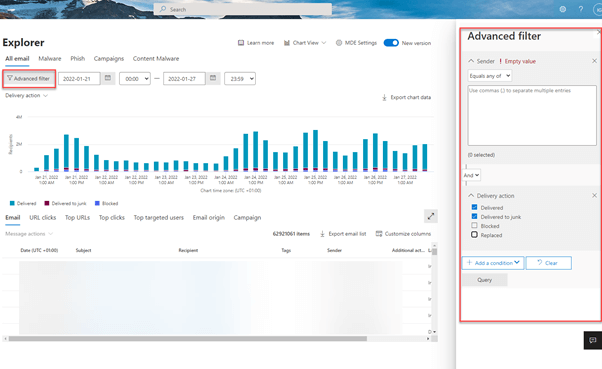
Task: Check the Blocked checkbox
Action: (475, 226)
